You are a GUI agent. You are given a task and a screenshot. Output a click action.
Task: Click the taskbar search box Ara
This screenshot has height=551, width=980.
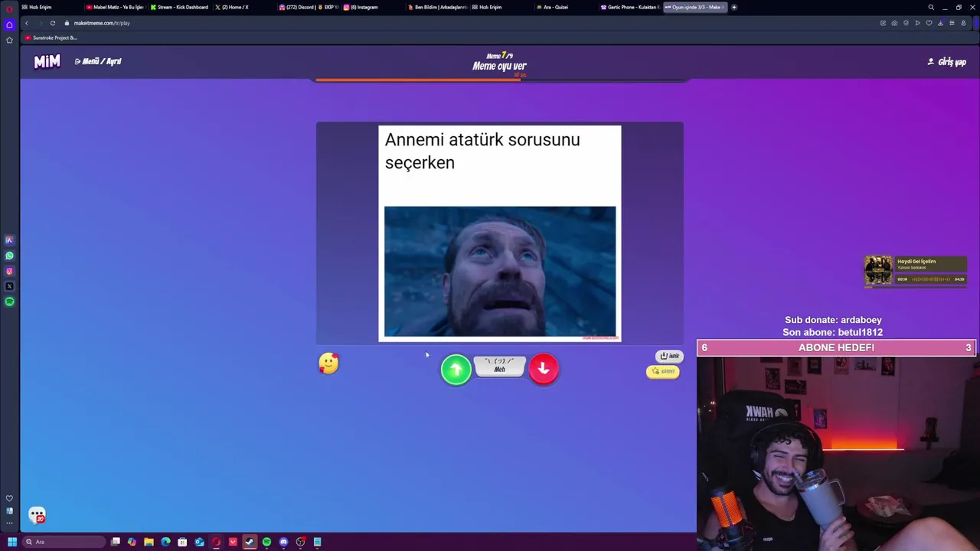[x=64, y=542]
